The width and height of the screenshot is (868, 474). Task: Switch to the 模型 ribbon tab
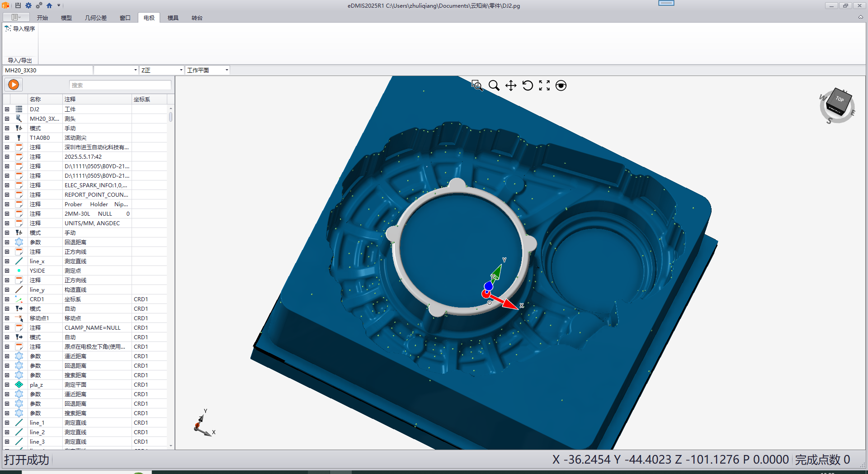click(66, 18)
